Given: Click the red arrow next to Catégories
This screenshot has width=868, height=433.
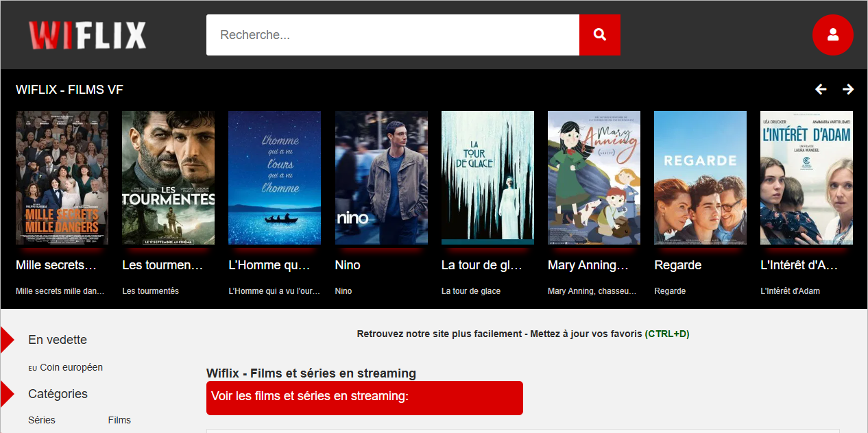Looking at the screenshot, I should coord(7,393).
